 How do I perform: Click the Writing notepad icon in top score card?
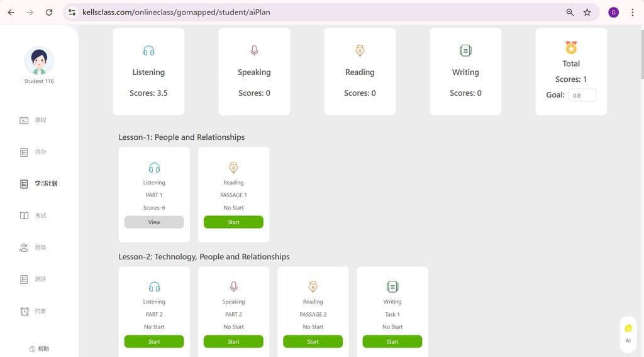(465, 51)
